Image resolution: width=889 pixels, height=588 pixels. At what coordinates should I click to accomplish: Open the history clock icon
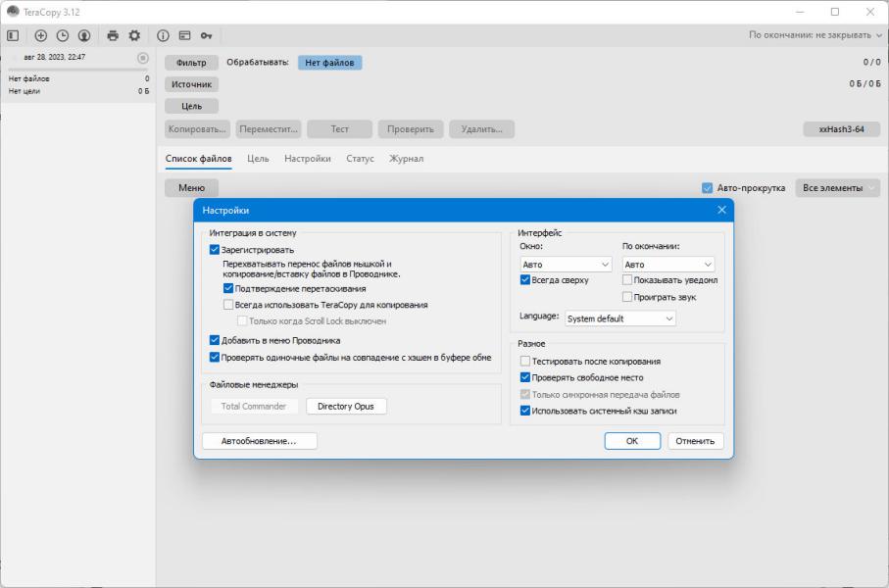pyautogui.click(x=63, y=35)
